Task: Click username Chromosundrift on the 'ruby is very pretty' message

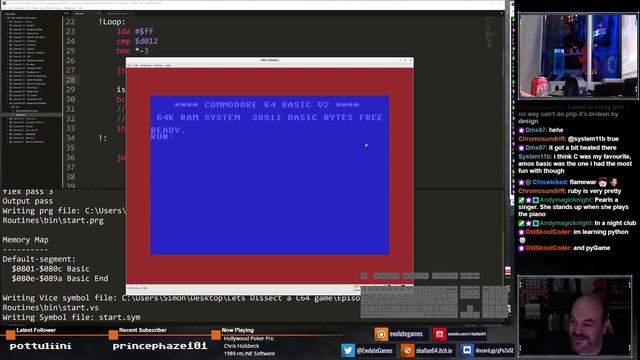Action: 542,191
